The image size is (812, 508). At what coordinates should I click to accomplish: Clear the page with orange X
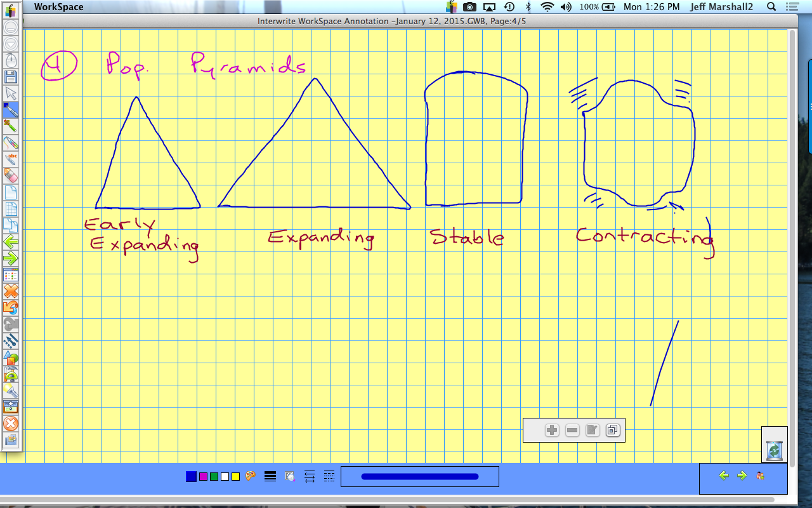[x=11, y=291]
